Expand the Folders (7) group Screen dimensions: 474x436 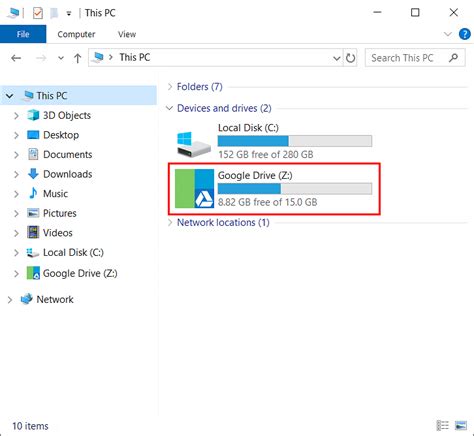[x=170, y=87]
